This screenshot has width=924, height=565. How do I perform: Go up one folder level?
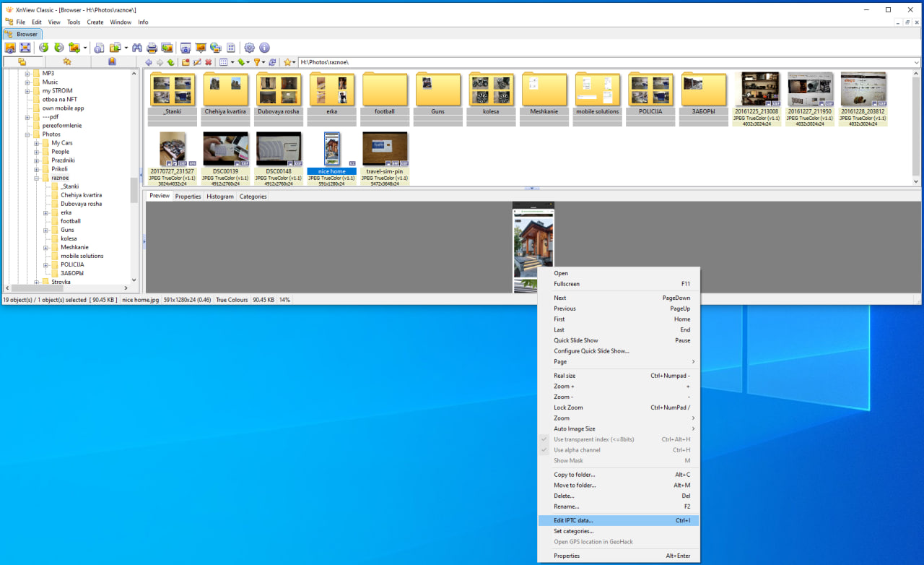170,62
